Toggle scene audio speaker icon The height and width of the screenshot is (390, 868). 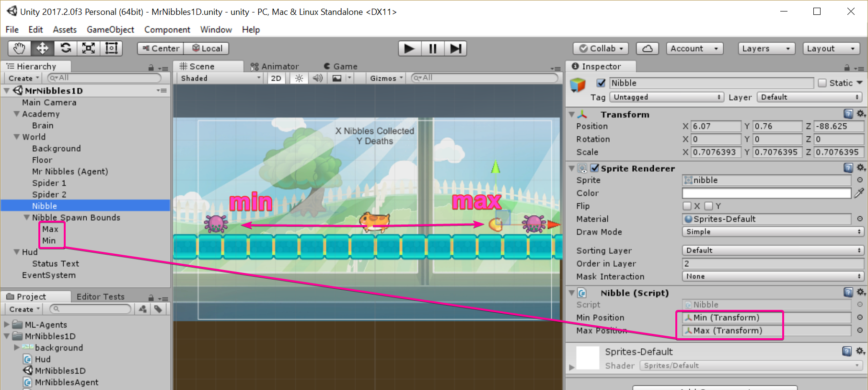317,78
